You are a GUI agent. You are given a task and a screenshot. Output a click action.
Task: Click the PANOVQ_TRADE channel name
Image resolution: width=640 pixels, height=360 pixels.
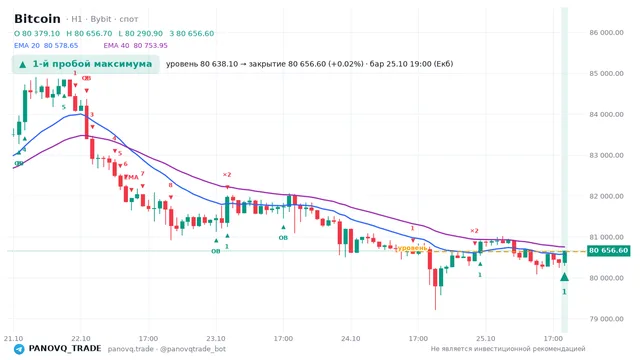point(65,349)
